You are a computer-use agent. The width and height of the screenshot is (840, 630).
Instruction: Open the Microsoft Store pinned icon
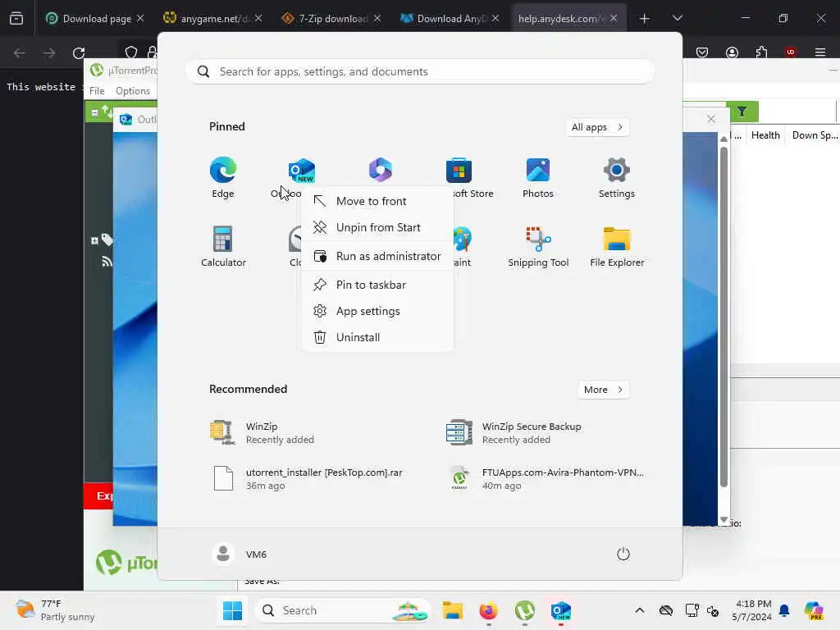459,171
